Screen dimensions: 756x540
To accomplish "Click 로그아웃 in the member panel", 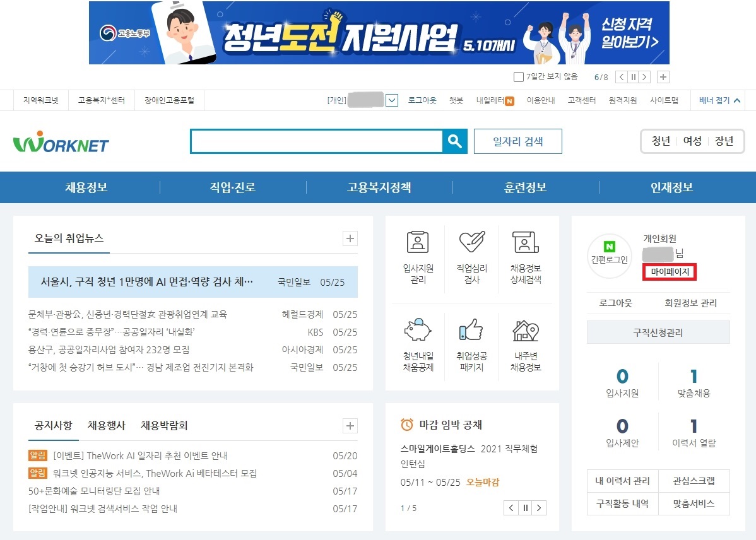I will 615,303.
